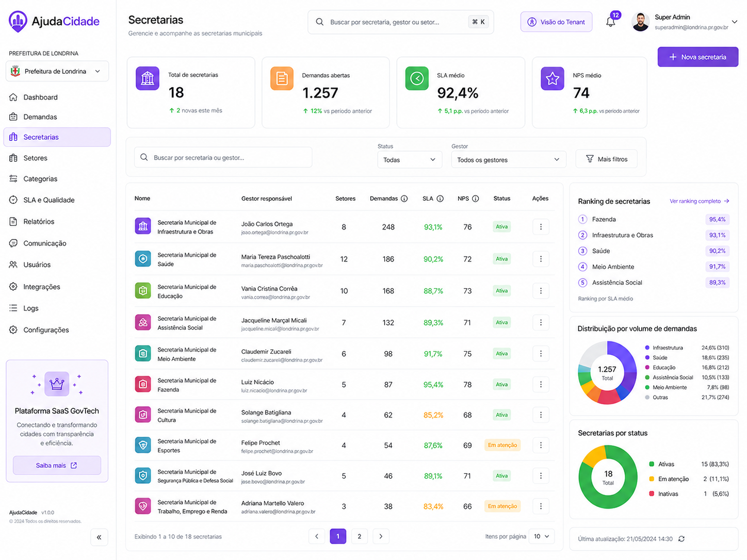Expand the Super Admin account menu
The height and width of the screenshot is (560, 747).
(735, 22)
